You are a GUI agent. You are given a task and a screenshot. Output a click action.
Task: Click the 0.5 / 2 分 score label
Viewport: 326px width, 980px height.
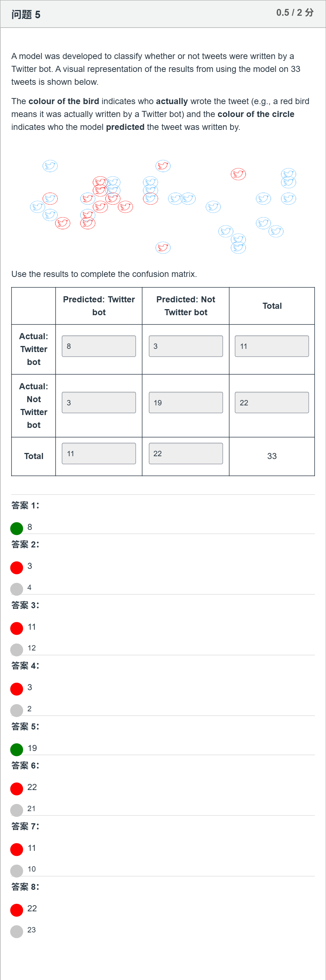[x=295, y=13]
